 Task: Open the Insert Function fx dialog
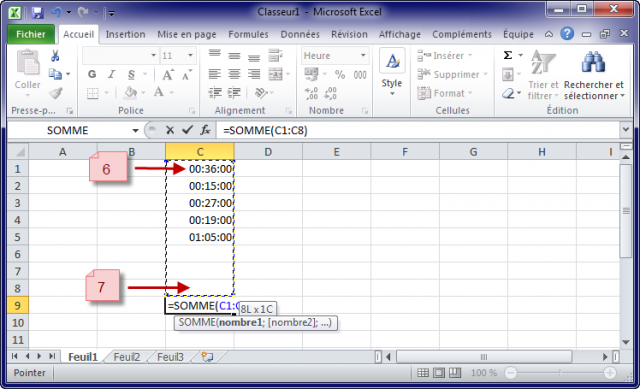point(205,130)
